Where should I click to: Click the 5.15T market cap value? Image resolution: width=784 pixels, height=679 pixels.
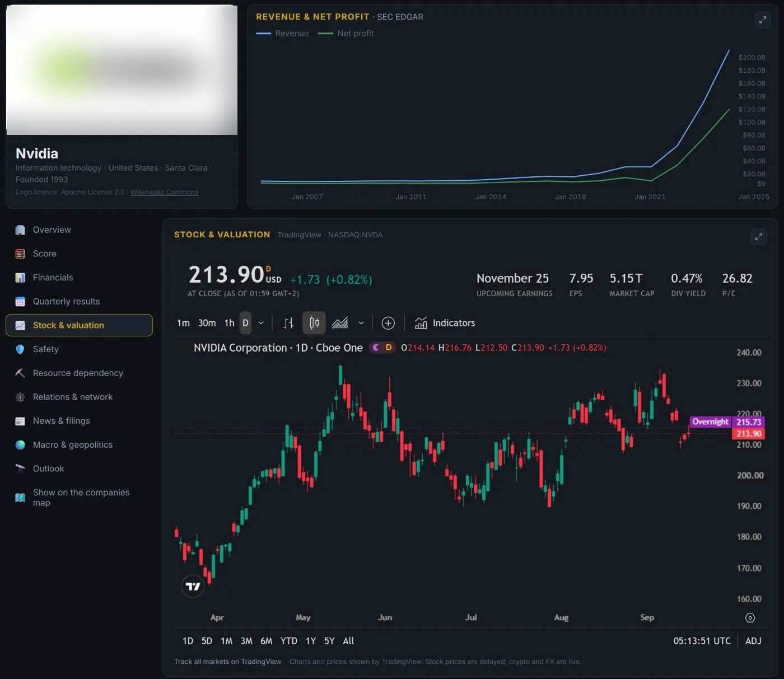[626, 278]
